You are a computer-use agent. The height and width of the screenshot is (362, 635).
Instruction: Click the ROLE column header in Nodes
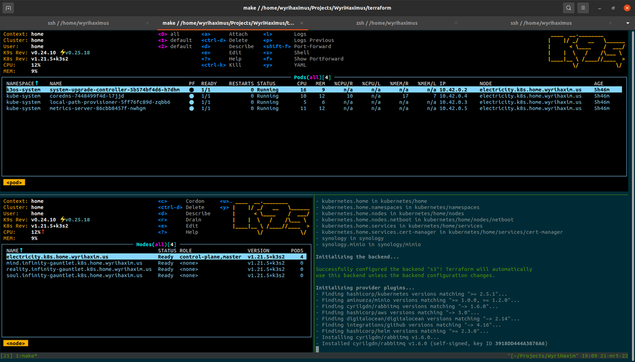coord(185,250)
